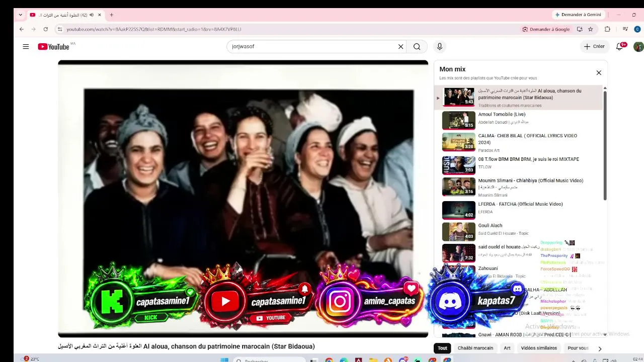Open the YouTube account avatar menu
This screenshot has height=362, width=644.
638,47
